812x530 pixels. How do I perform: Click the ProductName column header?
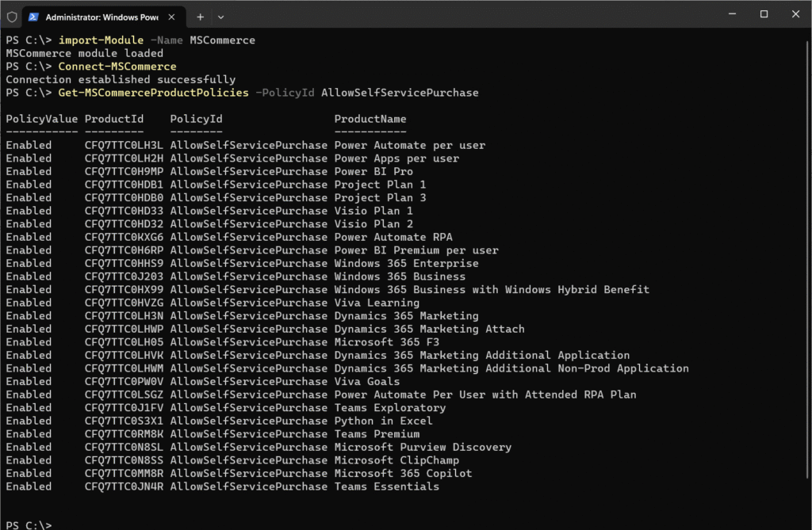(370, 119)
